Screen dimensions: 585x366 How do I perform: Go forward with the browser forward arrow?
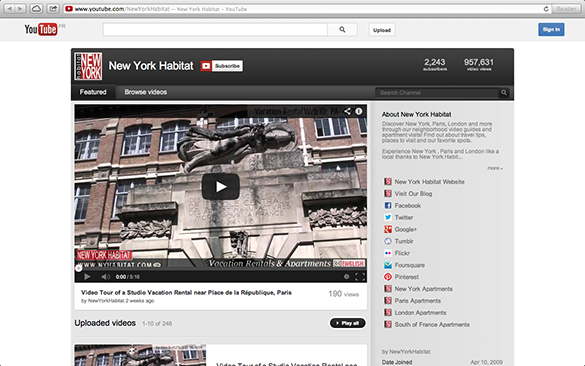pos(20,9)
